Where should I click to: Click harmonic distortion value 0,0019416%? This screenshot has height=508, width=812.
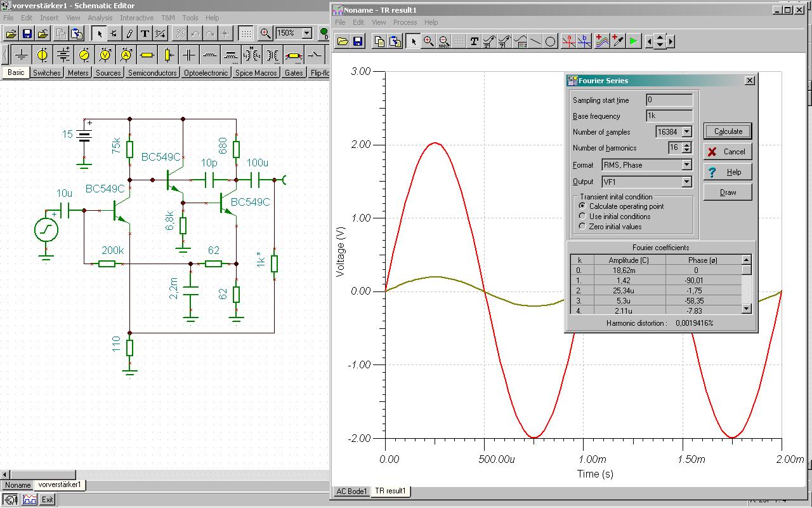click(695, 323)
